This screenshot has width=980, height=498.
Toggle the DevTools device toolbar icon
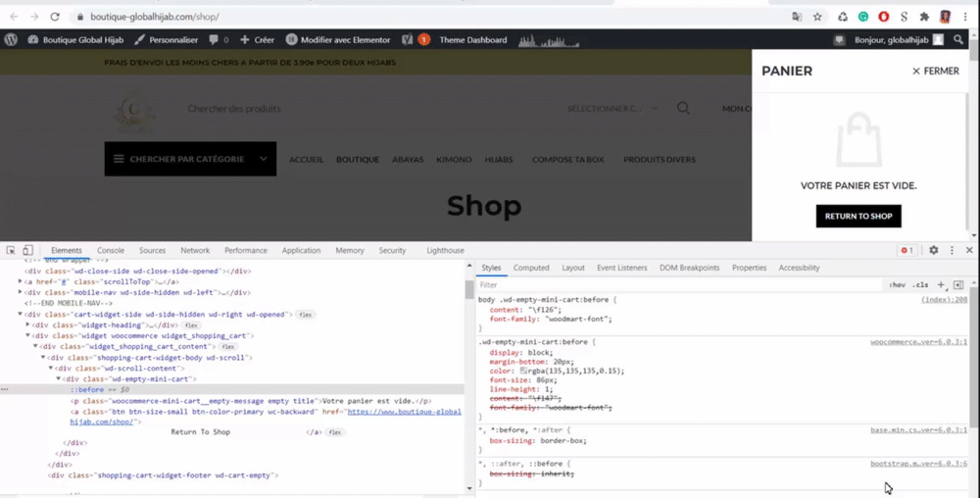click(27, 250)
